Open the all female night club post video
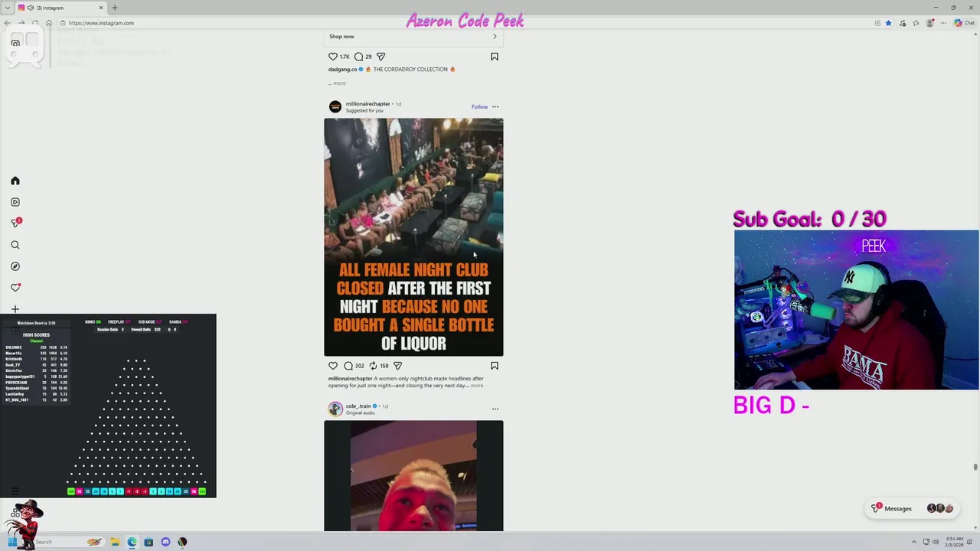 [x=413, y=237]
